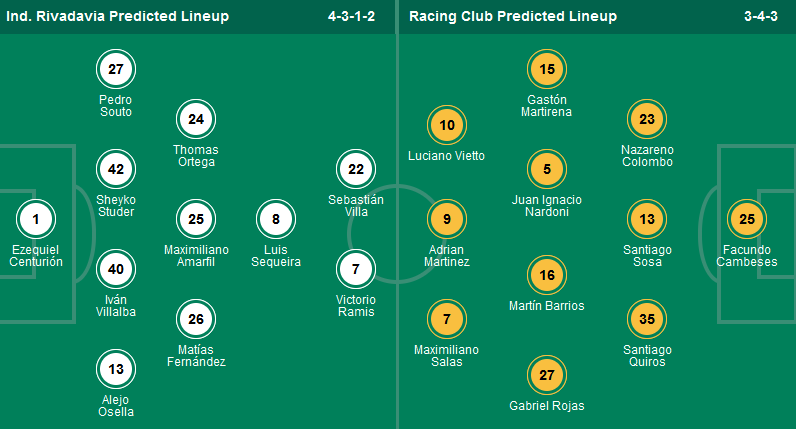Click Alejo Osella's number 13 badge
Screen dimensions: 796x429
(x=116, y=369)
